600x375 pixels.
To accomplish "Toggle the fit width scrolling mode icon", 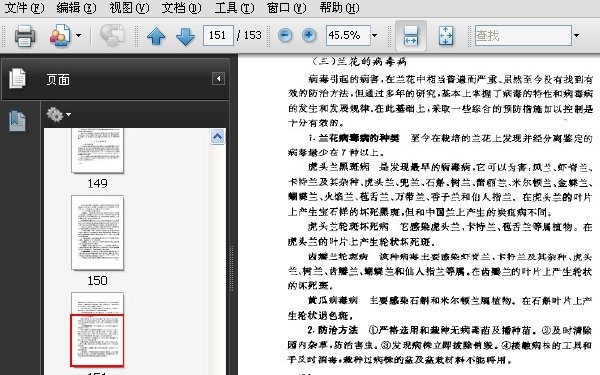I will point(411,36).
